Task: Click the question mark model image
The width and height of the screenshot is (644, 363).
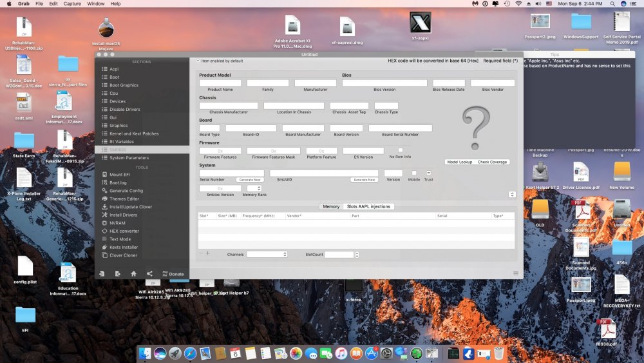Action: 476,128
